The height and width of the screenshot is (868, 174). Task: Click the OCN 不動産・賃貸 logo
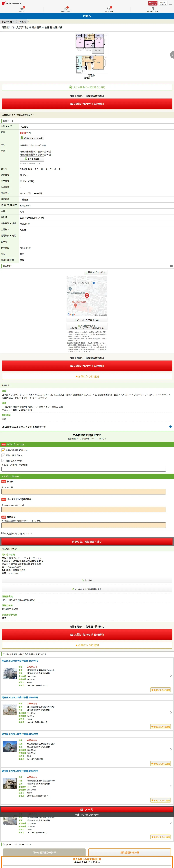tap(11, 3)
